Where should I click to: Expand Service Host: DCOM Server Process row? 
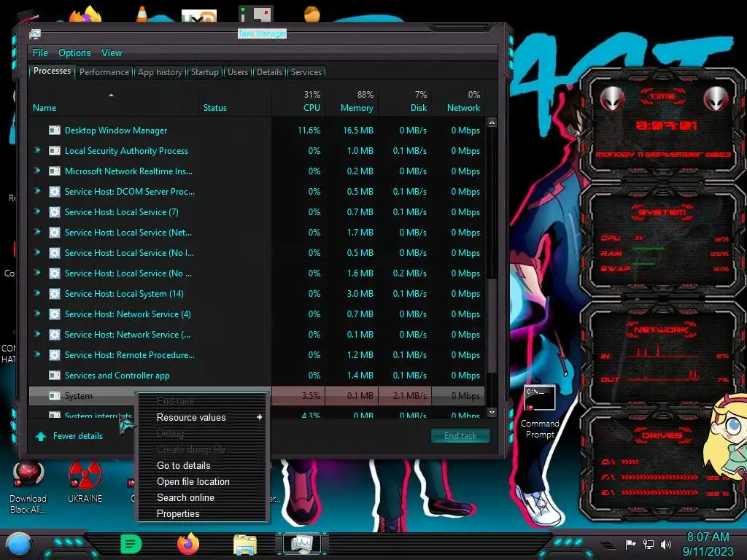pyautogui.click(x=37, y=192)
